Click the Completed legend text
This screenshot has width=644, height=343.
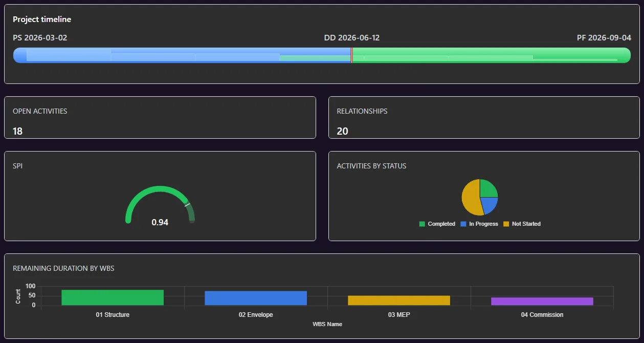(x=441, y=224)
